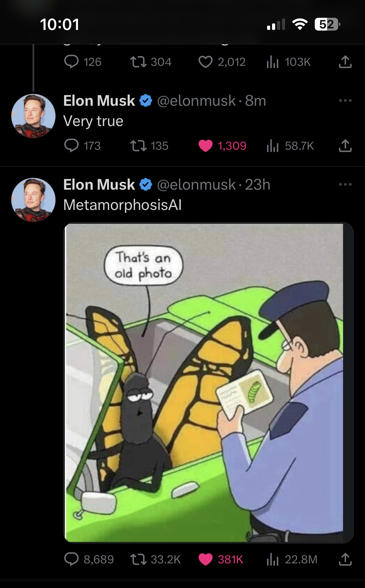Open the butterfly cartoon image

click(208, 383)
